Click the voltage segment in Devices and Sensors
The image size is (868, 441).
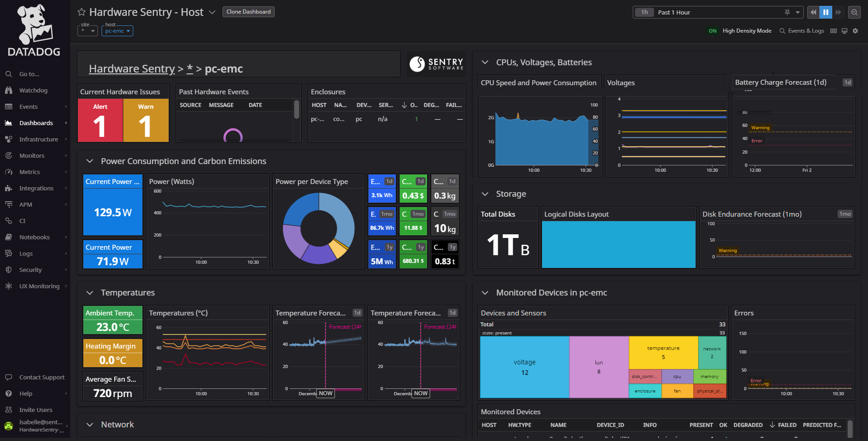click(x=524, y=367)
